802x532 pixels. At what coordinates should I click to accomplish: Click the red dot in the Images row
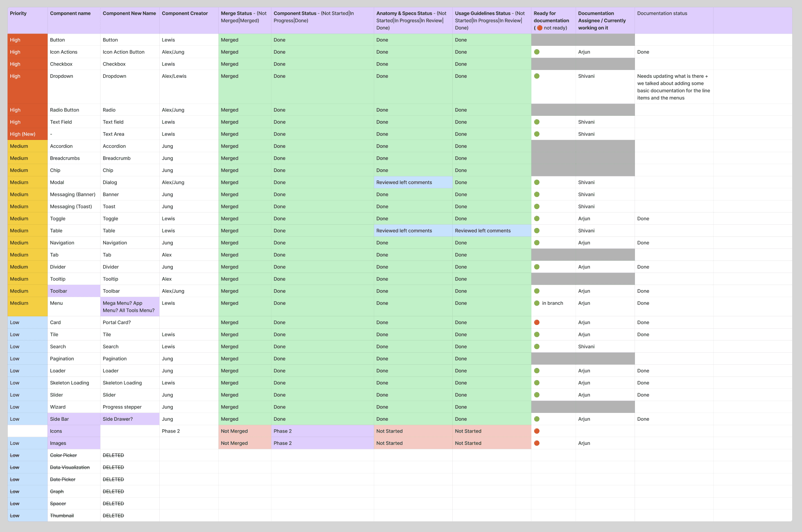pyautogui.click(x=537, y=443)
